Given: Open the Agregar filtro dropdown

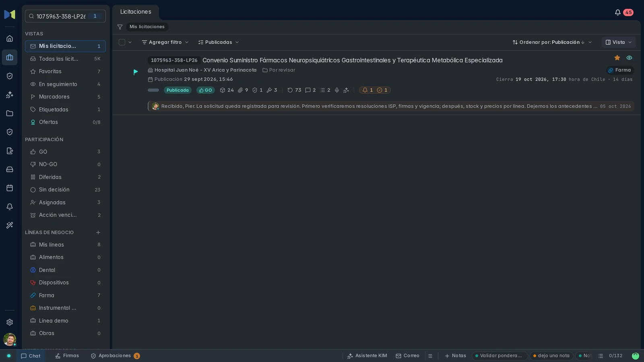Looking at the screenshot, I should click(165, 42).
